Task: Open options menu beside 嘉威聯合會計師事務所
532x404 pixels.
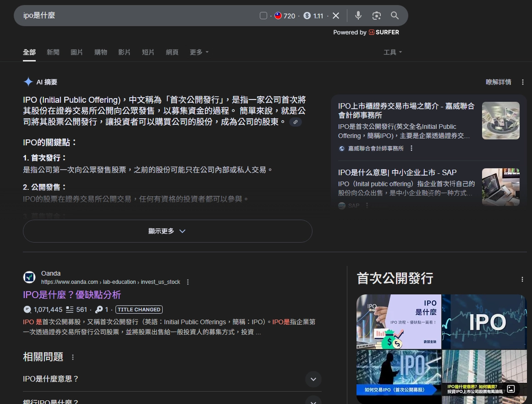Action: (x=411, y=149)
